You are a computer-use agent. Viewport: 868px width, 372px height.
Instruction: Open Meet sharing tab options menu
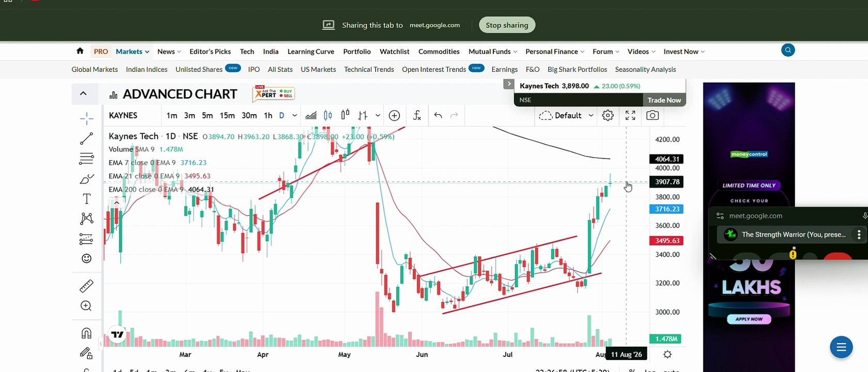pyautogui.click(x=859, y=235)
